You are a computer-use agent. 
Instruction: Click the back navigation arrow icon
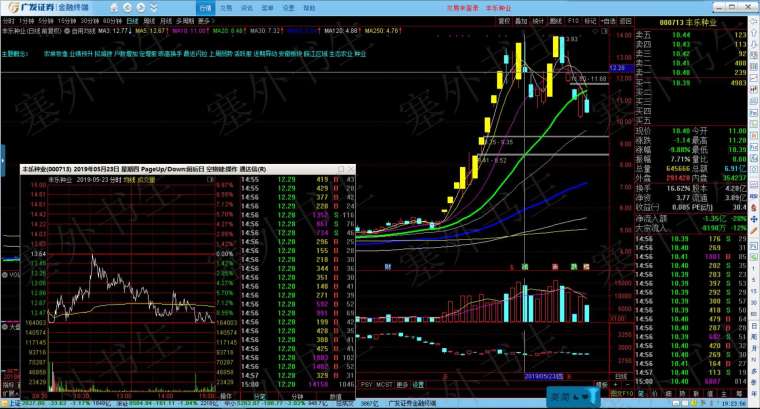(x=127, y=8)
